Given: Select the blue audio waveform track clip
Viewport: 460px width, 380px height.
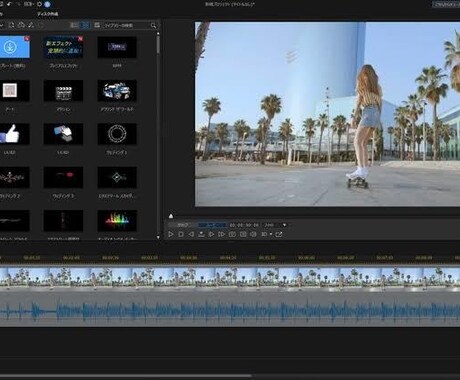Looking at the screenshot, I should 230,312.
